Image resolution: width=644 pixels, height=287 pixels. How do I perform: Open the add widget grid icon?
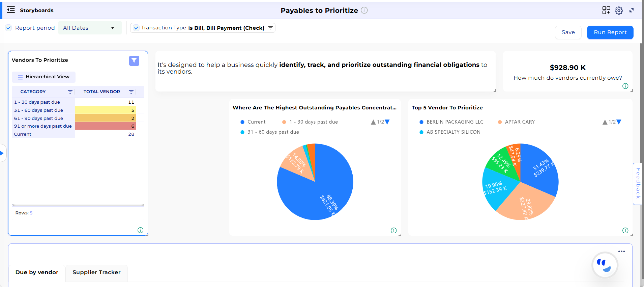click(606, 10)
